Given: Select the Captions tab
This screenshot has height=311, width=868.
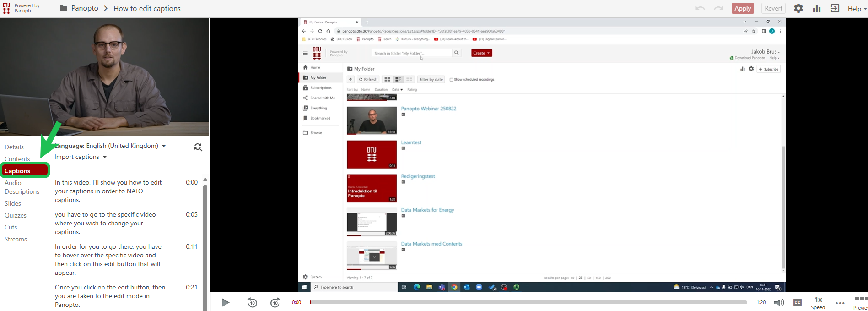Looking at the screenshot, I should [x=25, y=171].
